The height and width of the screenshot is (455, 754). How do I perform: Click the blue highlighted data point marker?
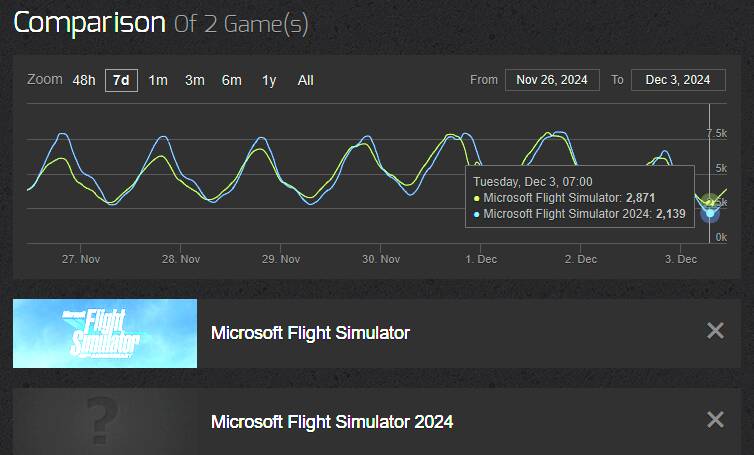[x=710, y=212]
